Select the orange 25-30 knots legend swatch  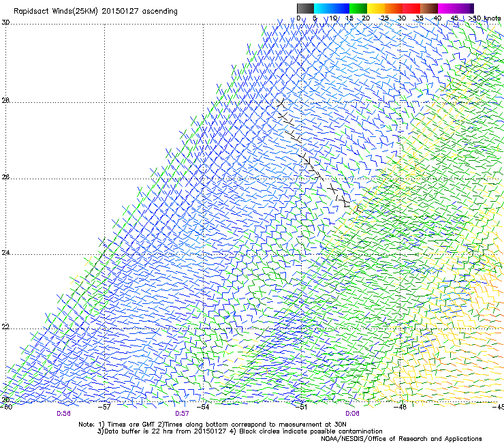pos(394,8)
